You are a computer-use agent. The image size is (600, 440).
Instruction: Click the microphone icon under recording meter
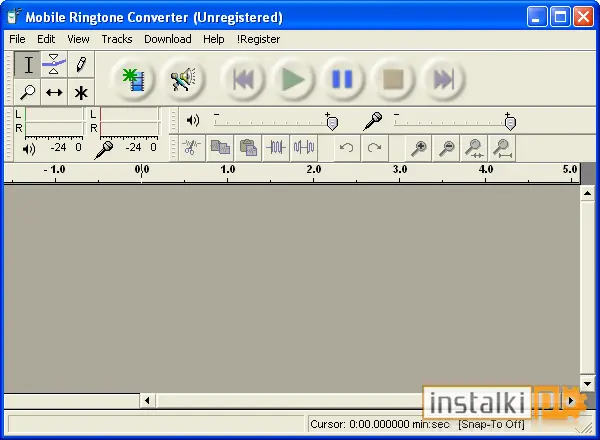point(104,150)
